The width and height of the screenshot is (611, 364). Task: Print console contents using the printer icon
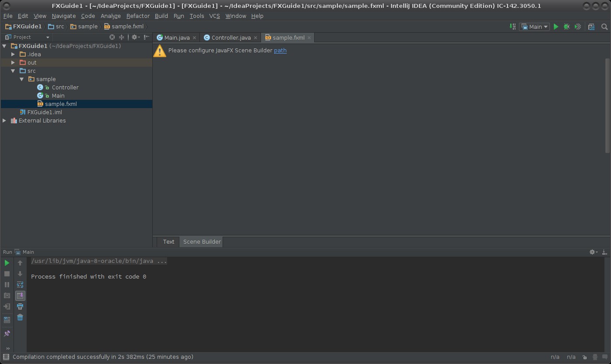pos(20,306)
